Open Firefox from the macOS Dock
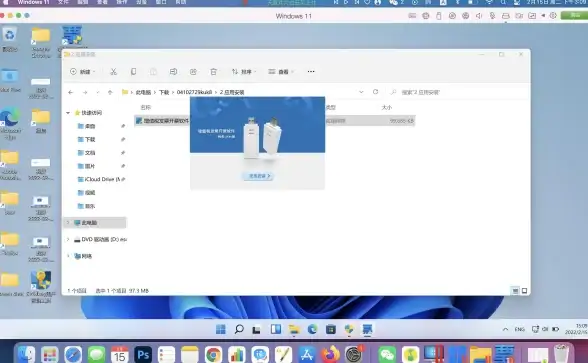The height and width of the screenshot is (363, 588). 330,354
